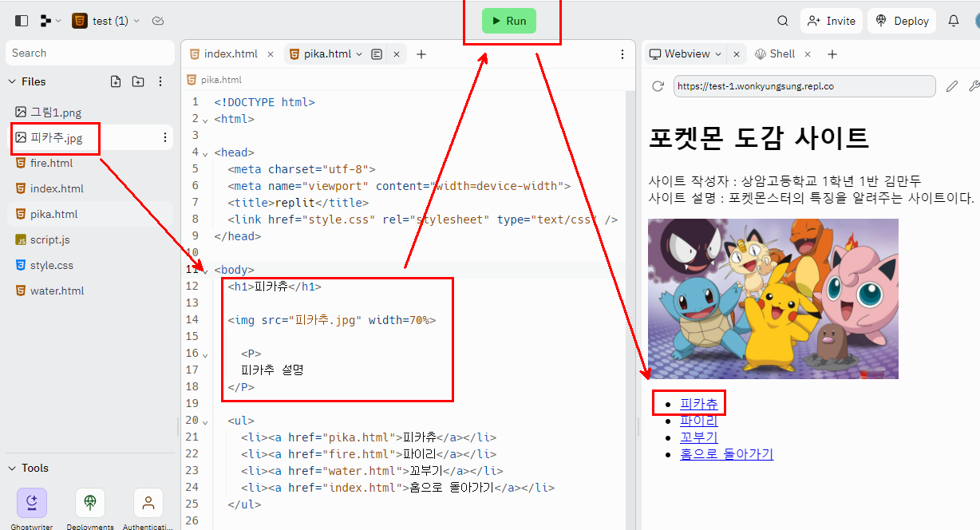
Task: Click the Pokemon group image in webview
Action: click(773, 299)
